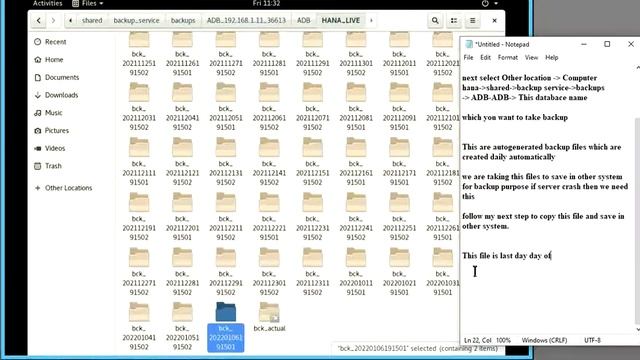The image size is (640, 360).
Task: Select folder bck_20211227191502
Action: (x=139, y=272)
